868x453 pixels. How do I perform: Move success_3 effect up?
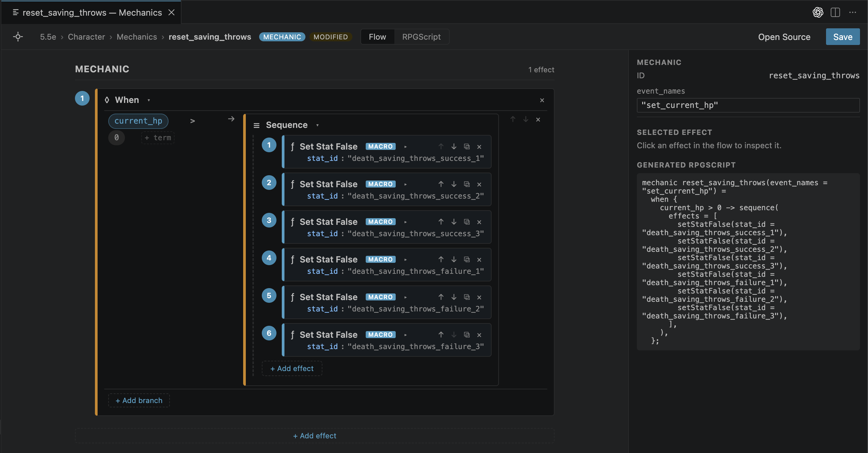(441, 222)
